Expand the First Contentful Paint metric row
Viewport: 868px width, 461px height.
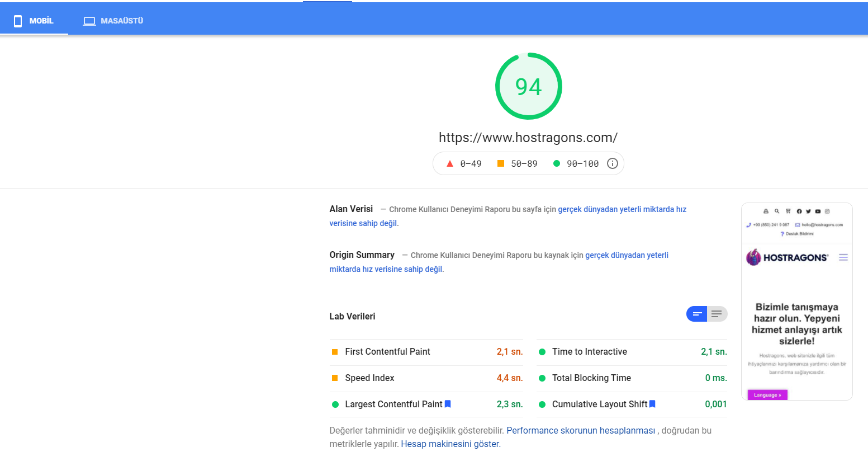426,352
